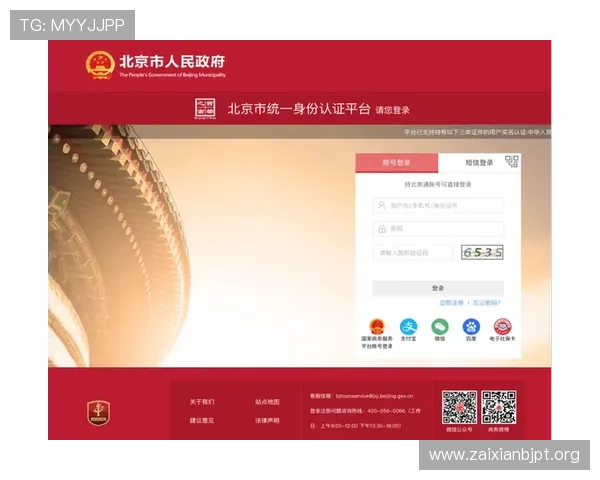Click the customer service email address
Image resolution: width=600 pixels, height=480 pixels.
tap(374, 396)
